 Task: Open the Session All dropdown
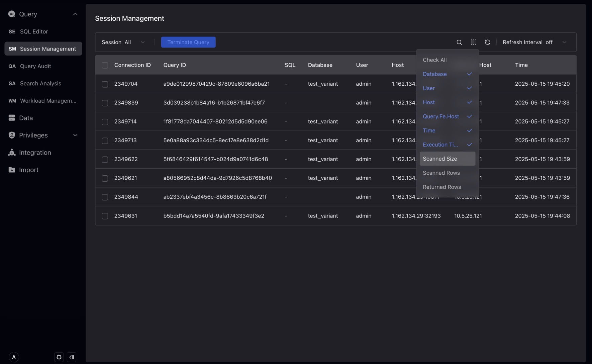124,42
